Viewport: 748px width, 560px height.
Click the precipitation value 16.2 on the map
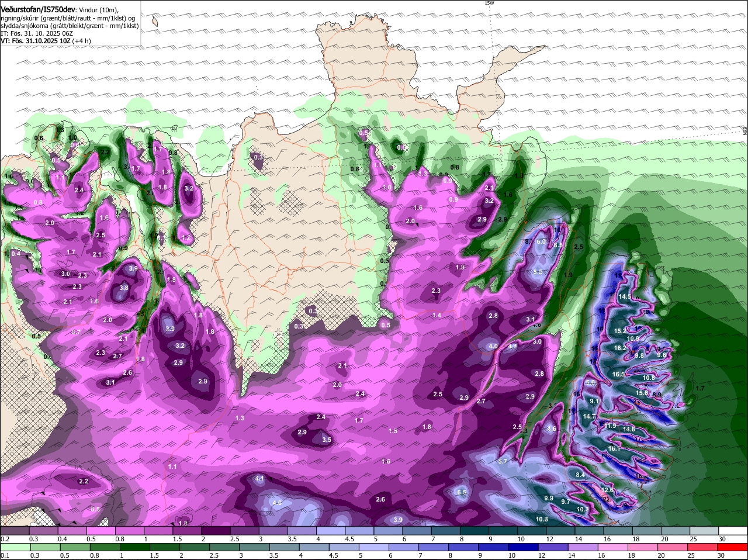(621, 348)
